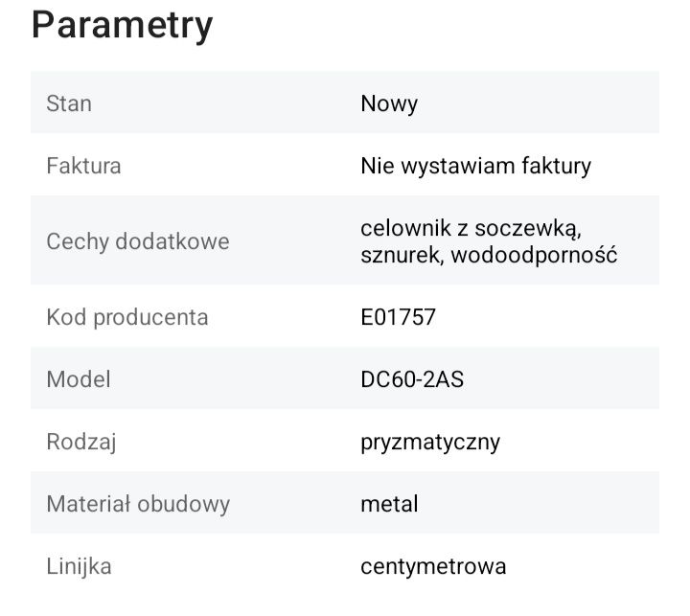Select the Nowy condition value
The width and height of the screenshot is (690, 616).
(x=389, y=103)
